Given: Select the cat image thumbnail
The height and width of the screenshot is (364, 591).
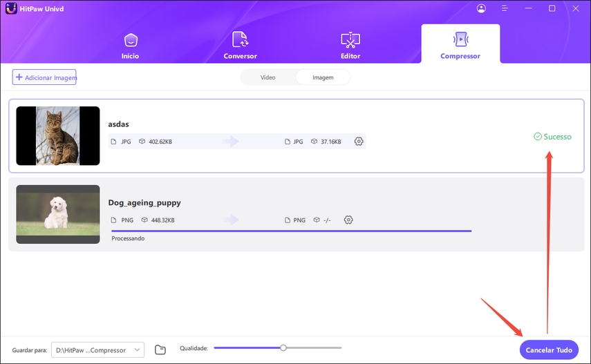Looking at the screenshot, I should click(58, 135).
